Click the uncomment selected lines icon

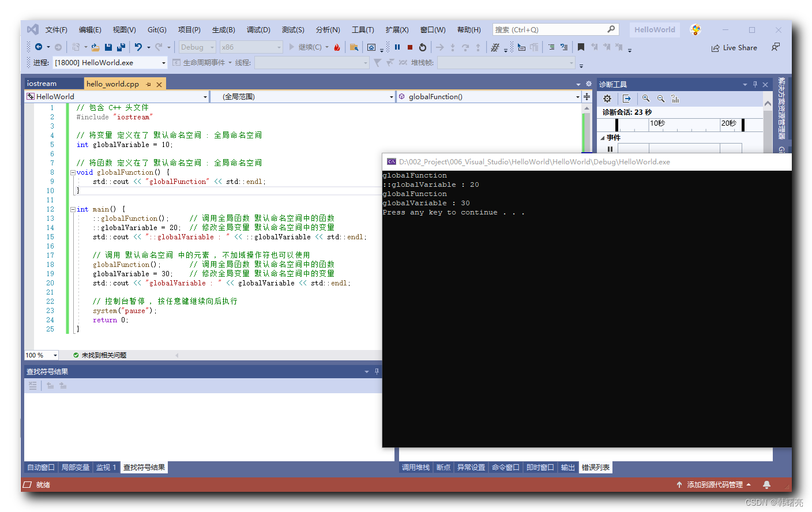point(564,47)
